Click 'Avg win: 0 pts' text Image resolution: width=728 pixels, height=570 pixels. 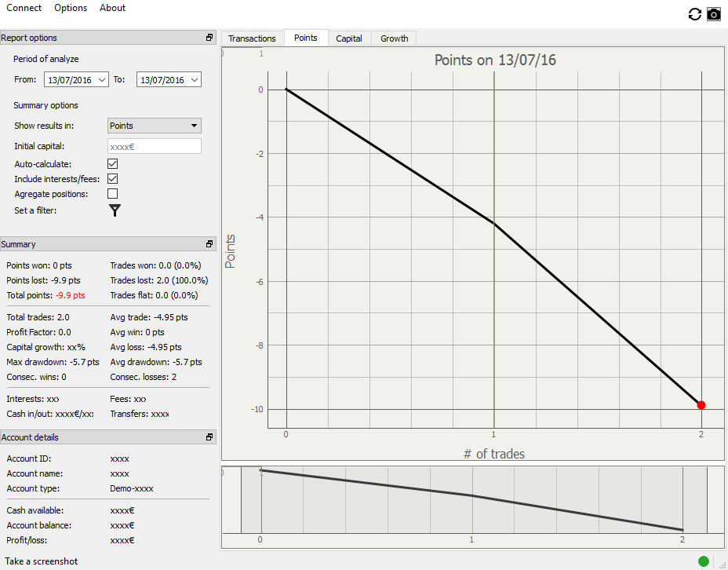[x=137, y=332]
